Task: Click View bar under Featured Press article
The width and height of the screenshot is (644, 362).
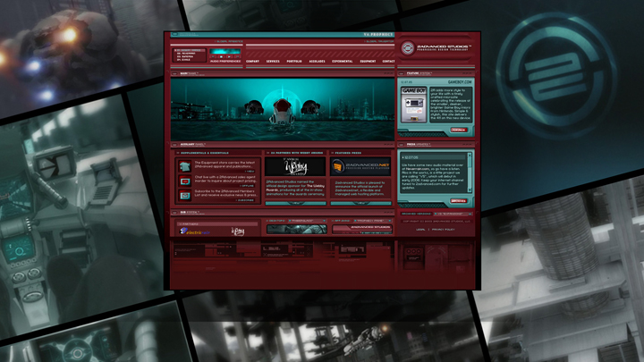Action: [x=360, y=203]
